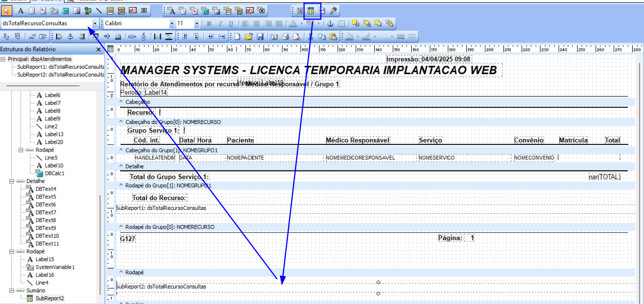Select the PaintBox component tool
The width and height of the screenshot is (644, 304).
click(334, 11)
